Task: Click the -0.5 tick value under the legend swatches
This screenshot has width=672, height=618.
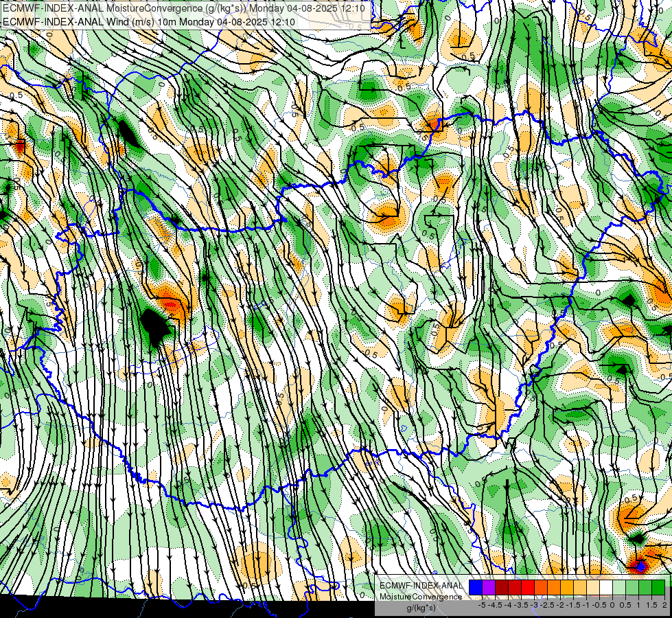Action: 599,605
